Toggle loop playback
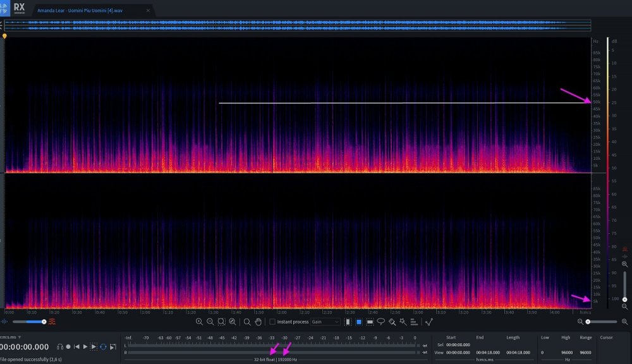 (x=103, y=346)
